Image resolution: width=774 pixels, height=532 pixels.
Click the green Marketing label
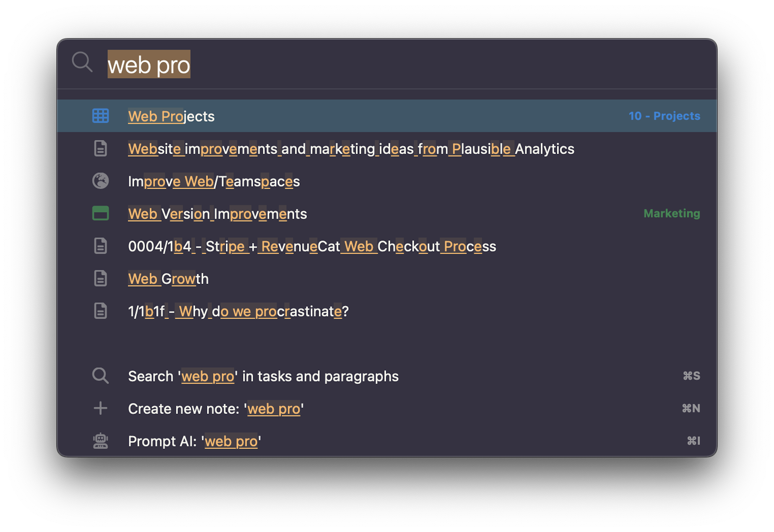[x=672, y=213]
